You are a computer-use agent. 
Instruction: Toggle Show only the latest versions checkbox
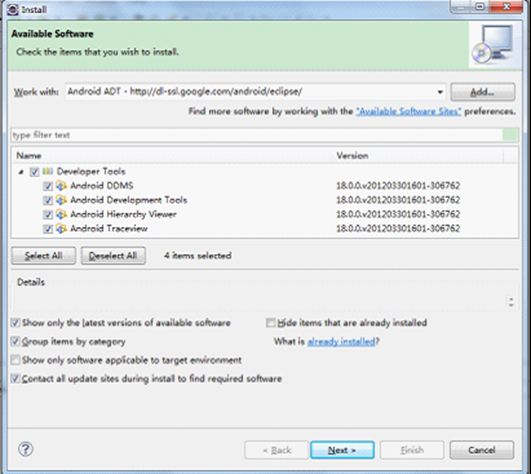(x=15, y=323)
